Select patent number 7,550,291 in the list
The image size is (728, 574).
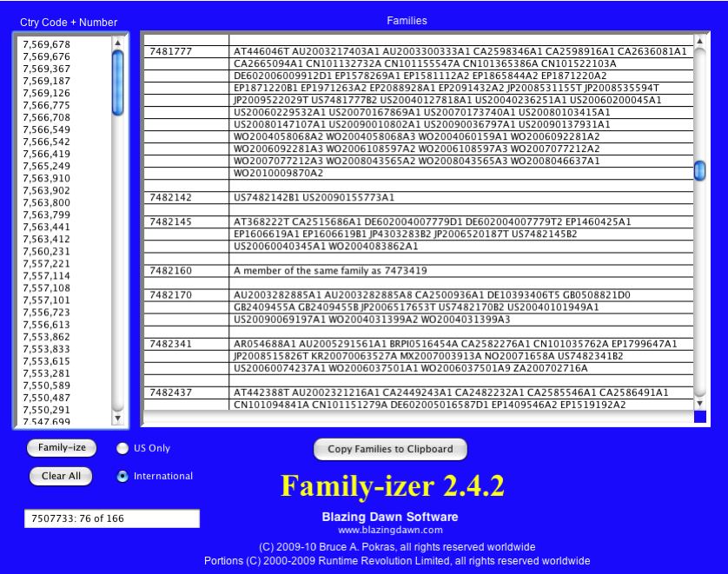[x=46, y=410]
